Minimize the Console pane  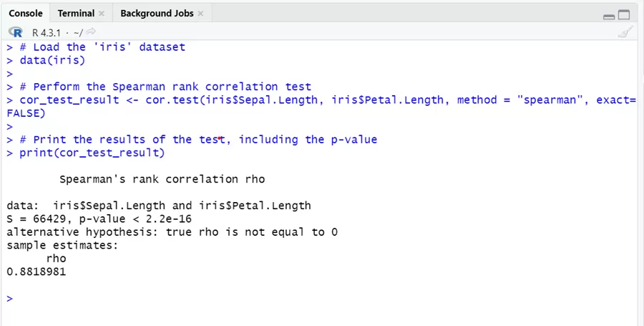click(609, 15)
